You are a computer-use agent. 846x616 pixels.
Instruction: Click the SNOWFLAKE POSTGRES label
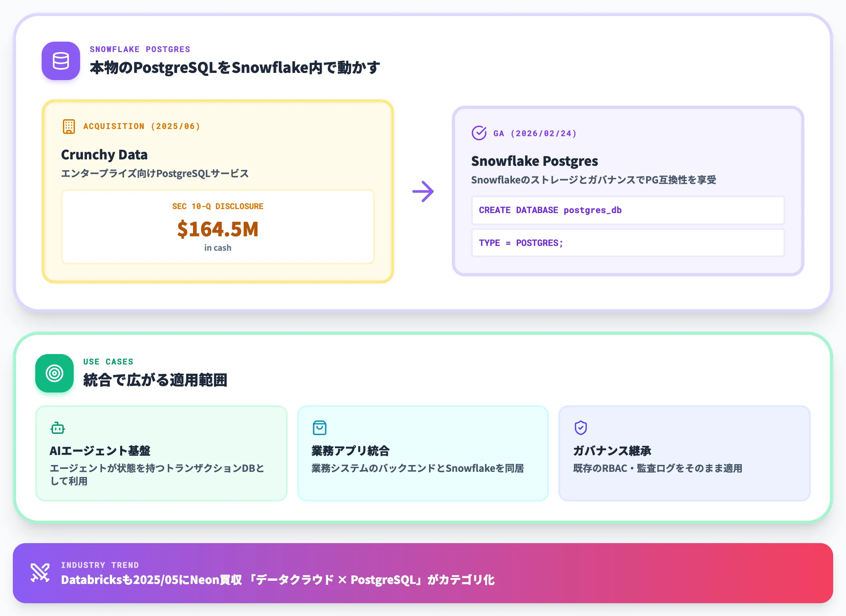point(140,49)
